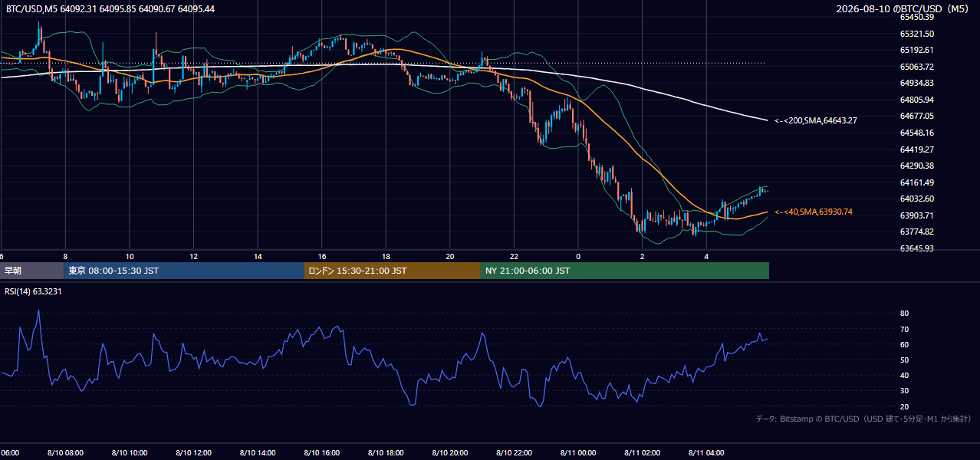The height and width of the screenshot is (460, 980).
Task: Click the price axis value 64419.27
Action: pos(916,149)
